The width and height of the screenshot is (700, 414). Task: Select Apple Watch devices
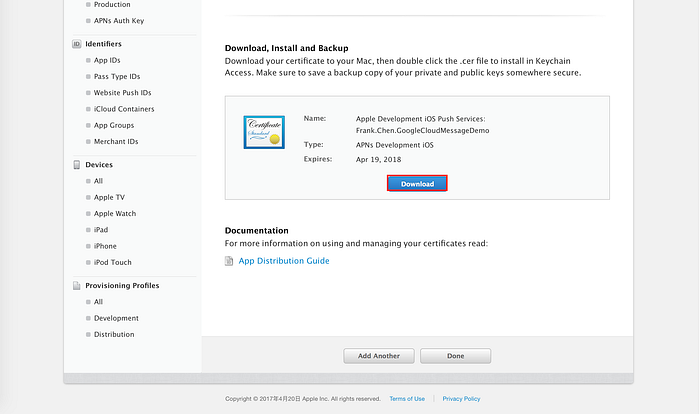pos(115,213)
